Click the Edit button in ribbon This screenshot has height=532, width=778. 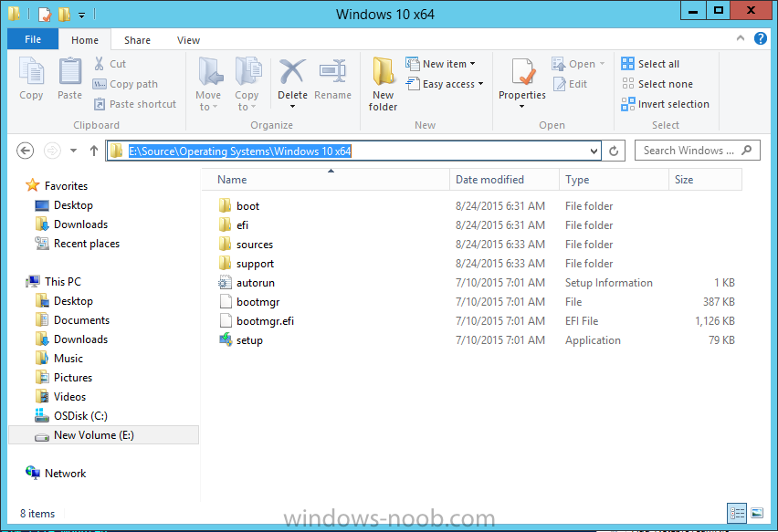click(x=571, y=84)
